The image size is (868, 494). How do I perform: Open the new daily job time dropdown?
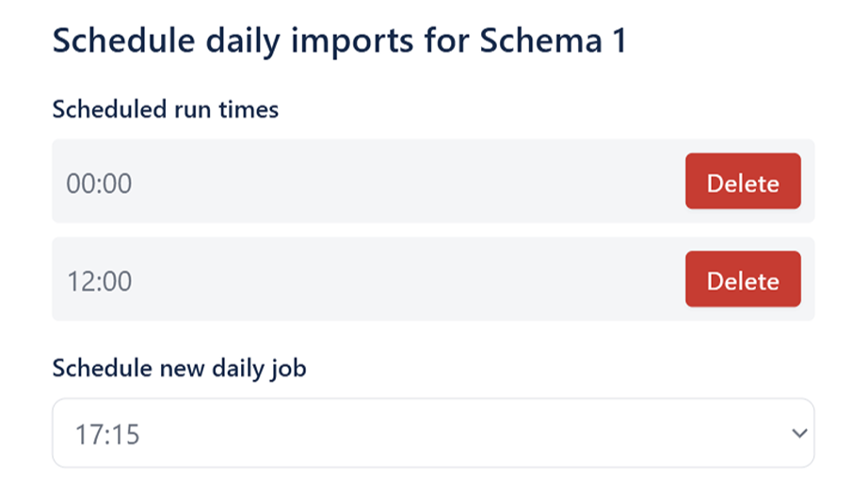pyautogui.click(x=432, y=434)
